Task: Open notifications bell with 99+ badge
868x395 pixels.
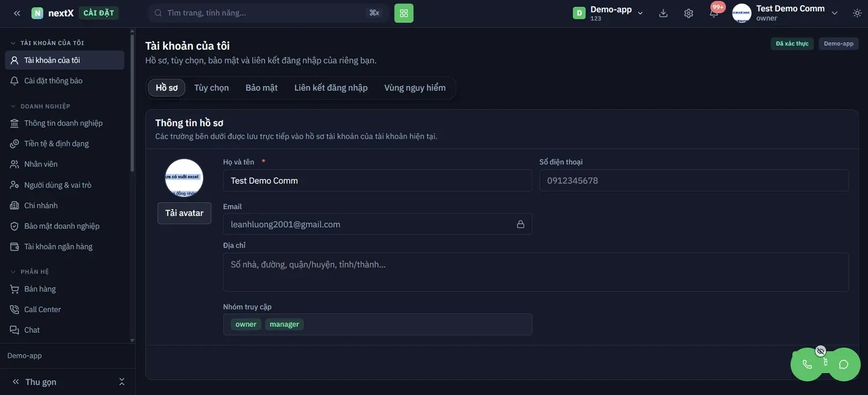Action: click(x=714, y=13)
